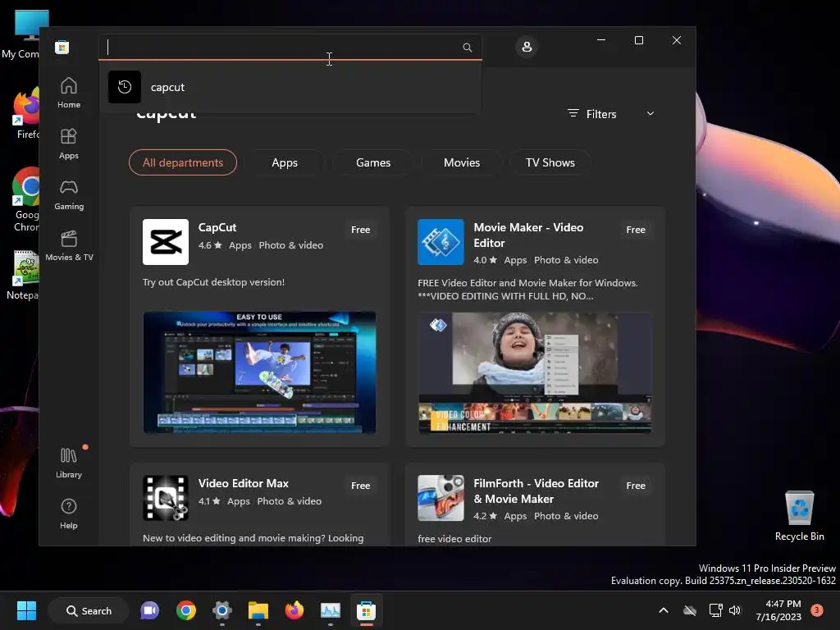Select the My Computer desktop icon

coord(21,34)
